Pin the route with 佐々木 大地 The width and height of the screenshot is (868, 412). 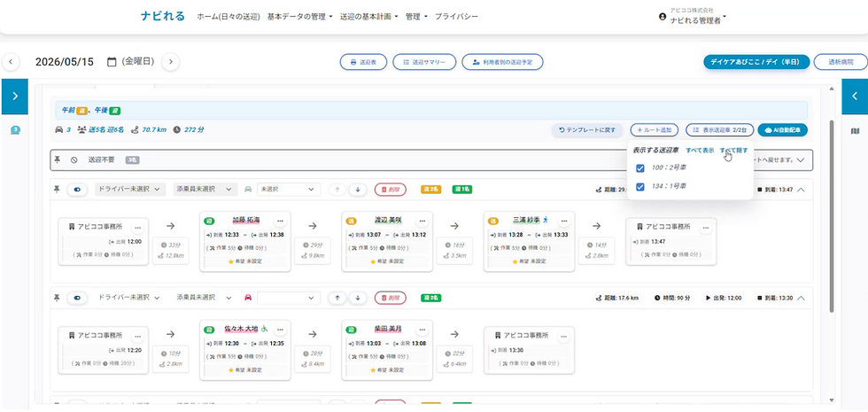[57, 298]
